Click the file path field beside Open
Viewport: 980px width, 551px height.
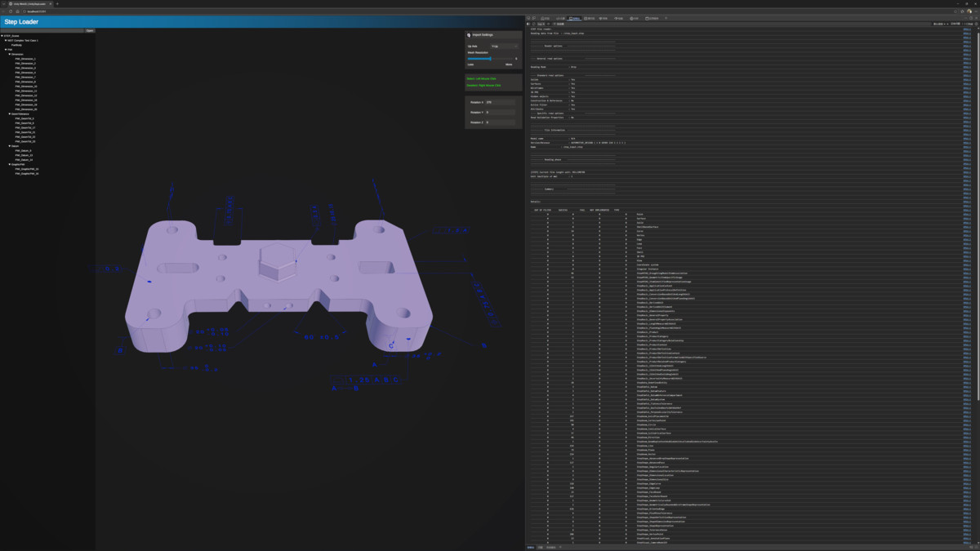click(42, 31)
